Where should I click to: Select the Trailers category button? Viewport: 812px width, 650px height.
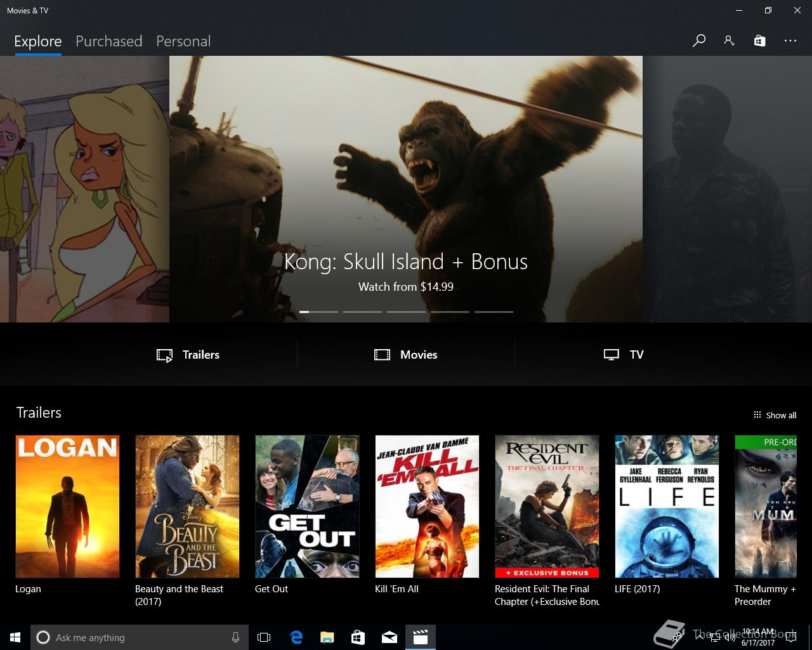point(188,355)
